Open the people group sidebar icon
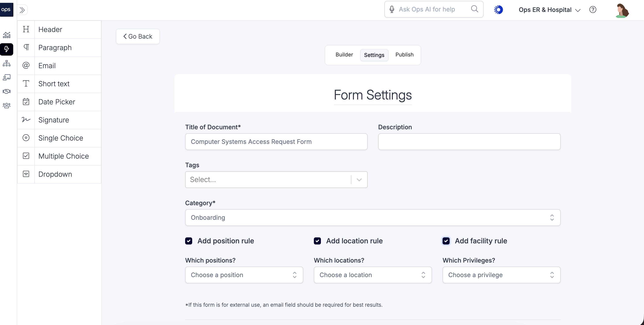644x325 pixels. click(x=7, y=106)
